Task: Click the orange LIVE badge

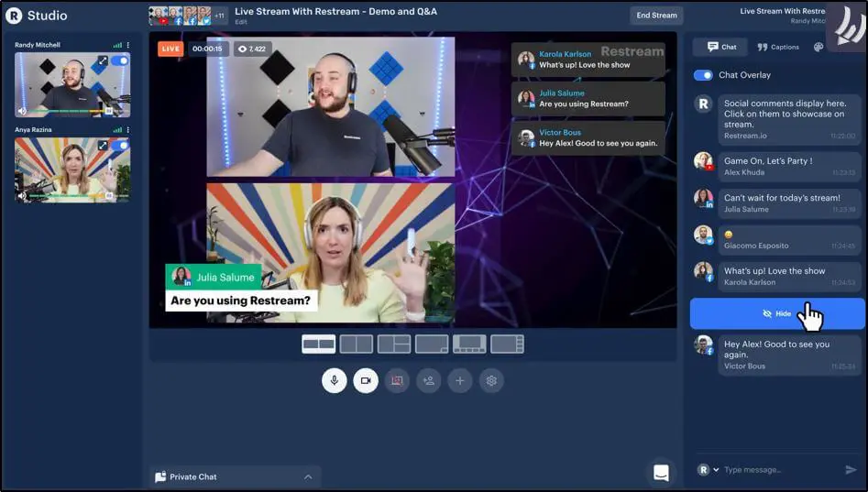Action: click(x=170, y=49)
